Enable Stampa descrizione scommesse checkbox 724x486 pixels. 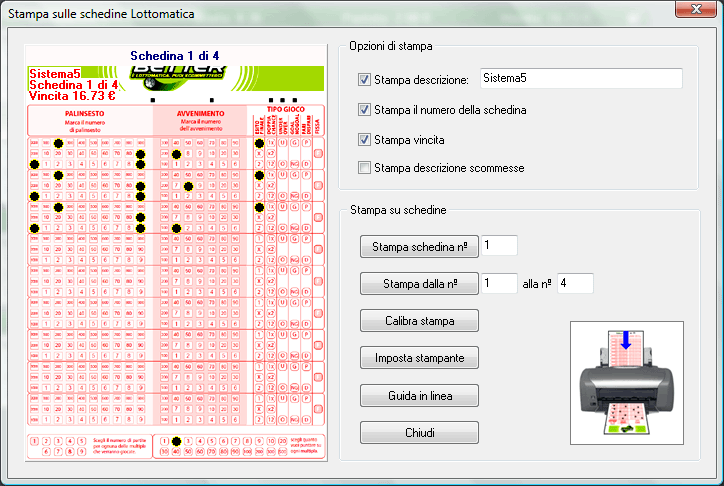pos(365,168)
